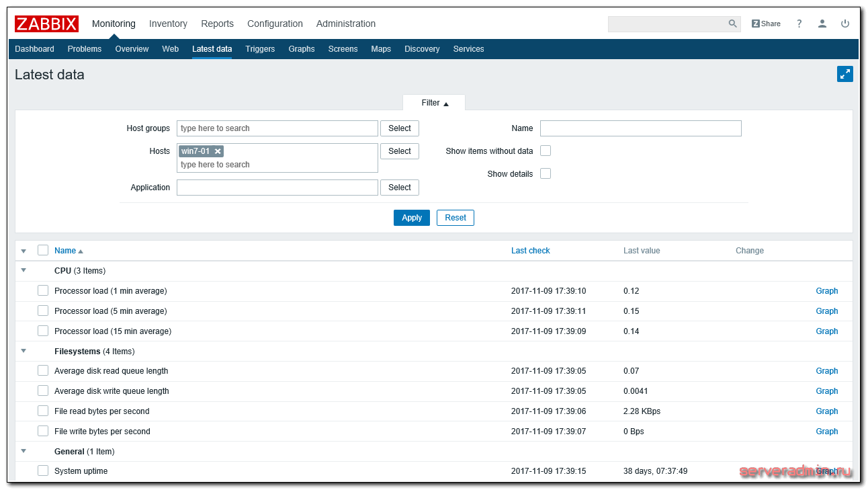The height and width of the screenshot is (490, 868).
Task: Check Processor load (1 min average) item
Action: (x=43, y=290)
